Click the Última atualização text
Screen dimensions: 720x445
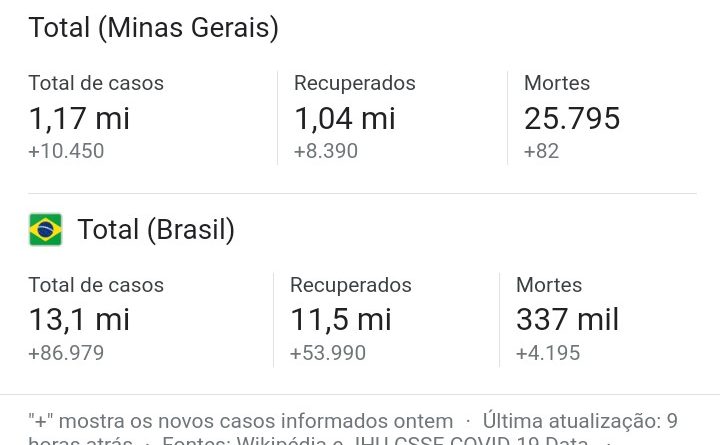[x=572, y=421]
